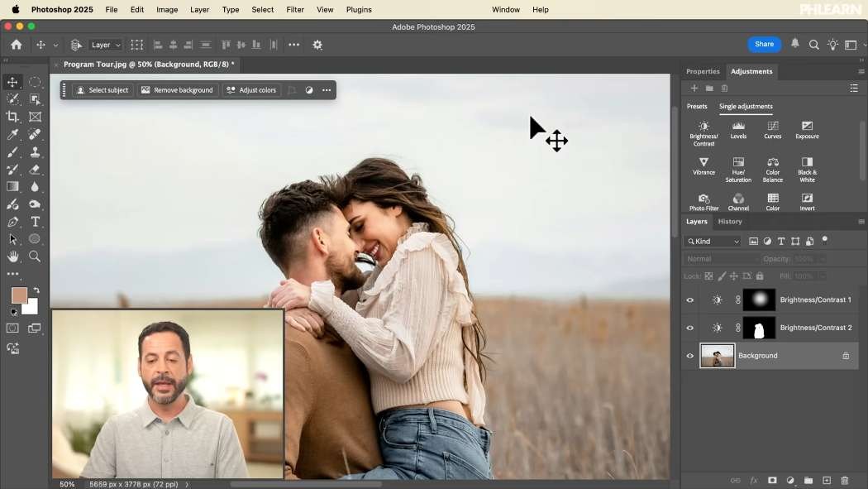
Task: Click the Home icon in options bar
Action: 17,45
